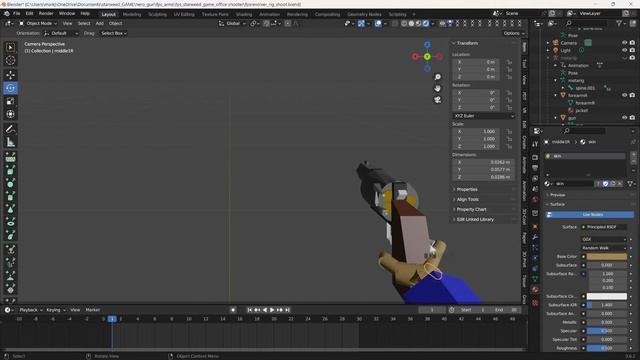
Task: Hide Camera in viewport via eye icon
Action: (624, 43)
